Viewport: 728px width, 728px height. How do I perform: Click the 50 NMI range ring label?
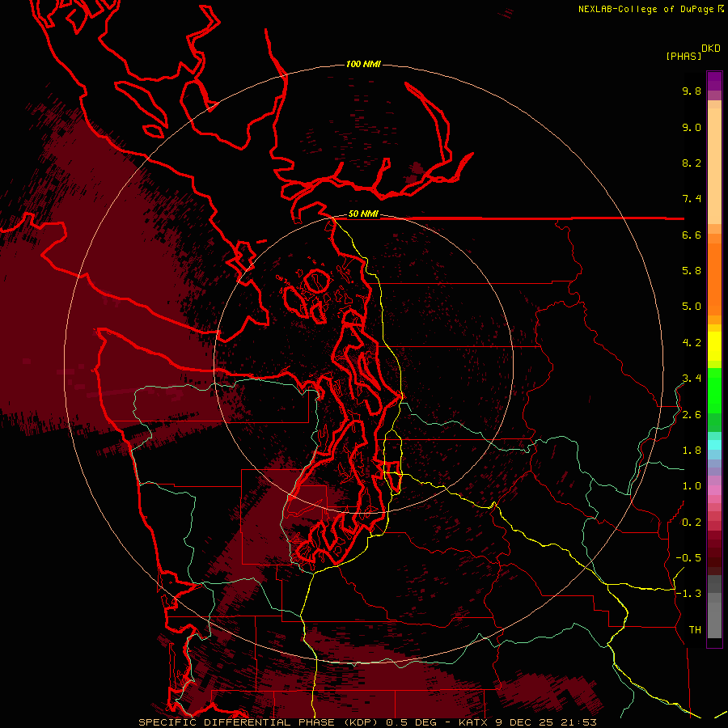(x=363, y=214)
